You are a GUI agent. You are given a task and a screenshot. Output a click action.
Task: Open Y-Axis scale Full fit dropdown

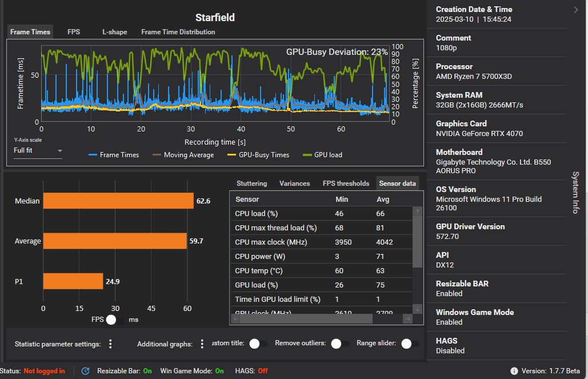point(38,150)
